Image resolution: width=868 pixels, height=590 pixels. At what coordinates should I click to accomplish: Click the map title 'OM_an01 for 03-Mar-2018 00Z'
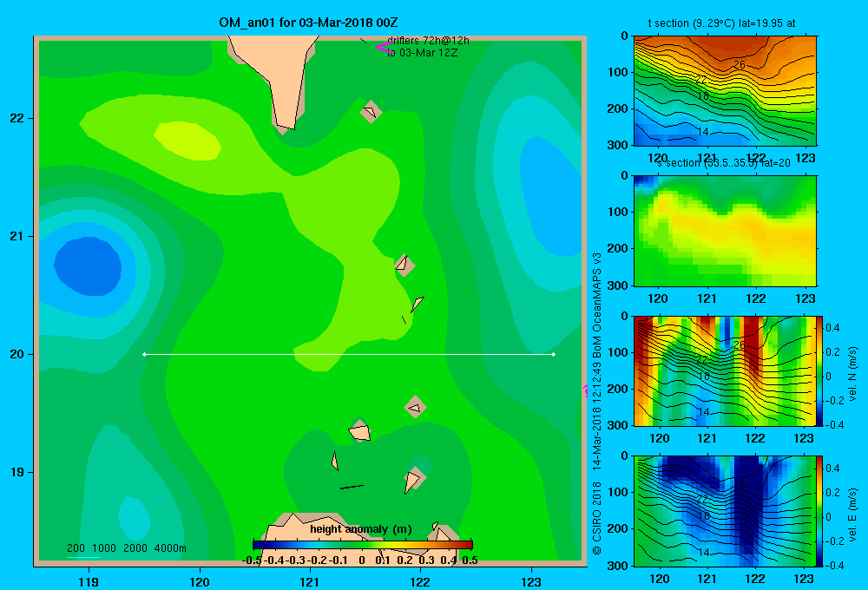308,23
